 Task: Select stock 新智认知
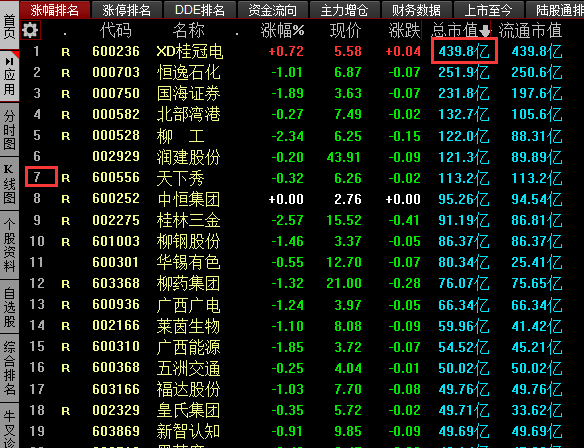coord(188,431)
